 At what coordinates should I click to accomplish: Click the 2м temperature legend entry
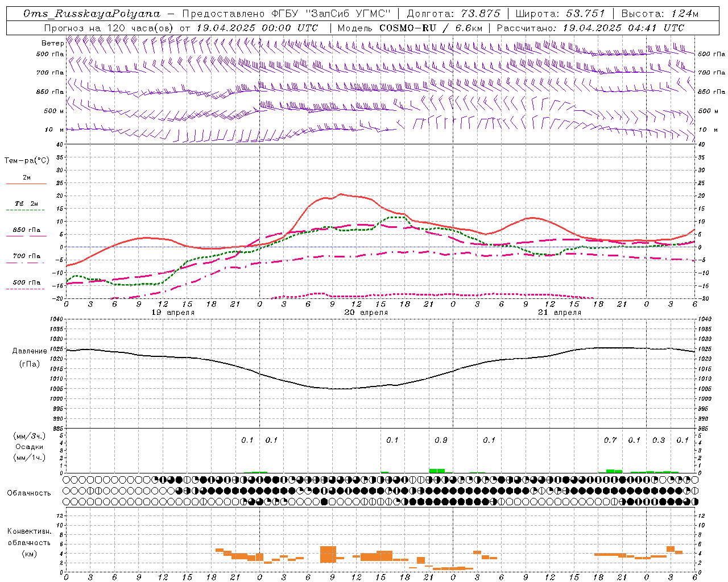(27, 178)
